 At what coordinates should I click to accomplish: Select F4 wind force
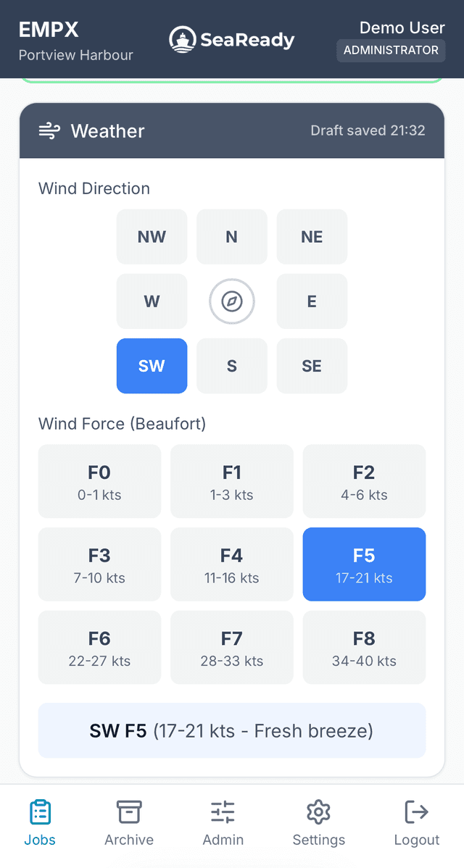231,564
